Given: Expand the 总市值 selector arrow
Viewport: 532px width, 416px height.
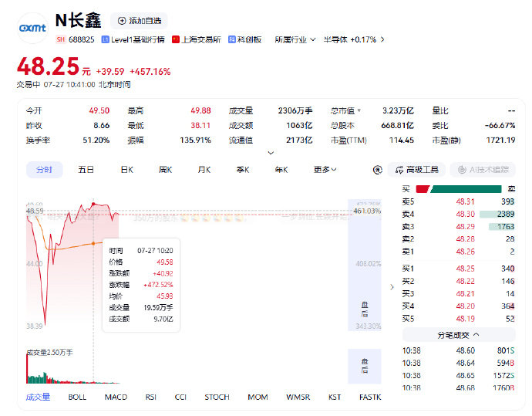Looking at the screenshot, I should 359,110.
